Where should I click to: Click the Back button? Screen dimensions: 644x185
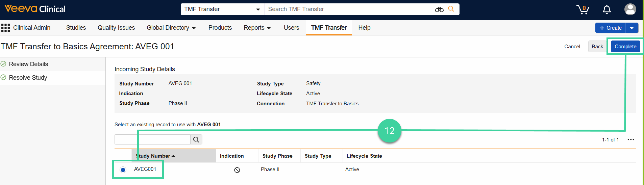pos(597,47)
